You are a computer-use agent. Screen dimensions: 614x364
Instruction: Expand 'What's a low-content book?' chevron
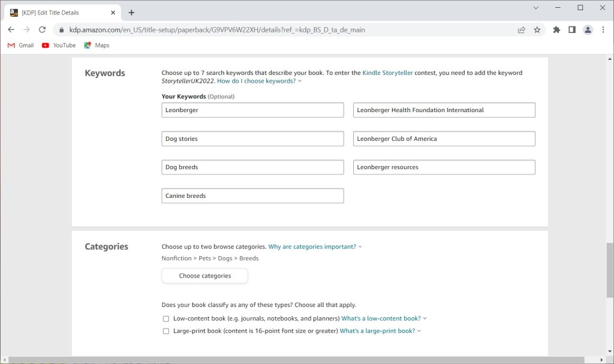pyautogui.click(x=425, y=318)
